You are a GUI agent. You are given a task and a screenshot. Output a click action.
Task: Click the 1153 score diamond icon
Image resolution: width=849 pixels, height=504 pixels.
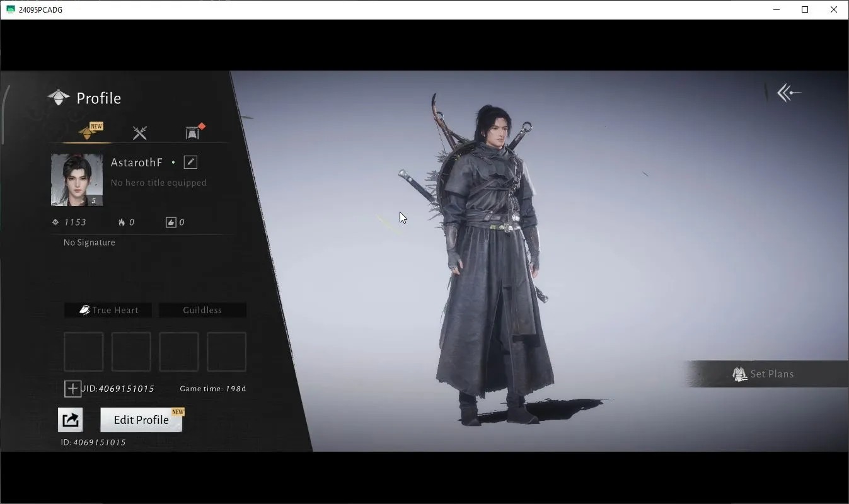55,222
